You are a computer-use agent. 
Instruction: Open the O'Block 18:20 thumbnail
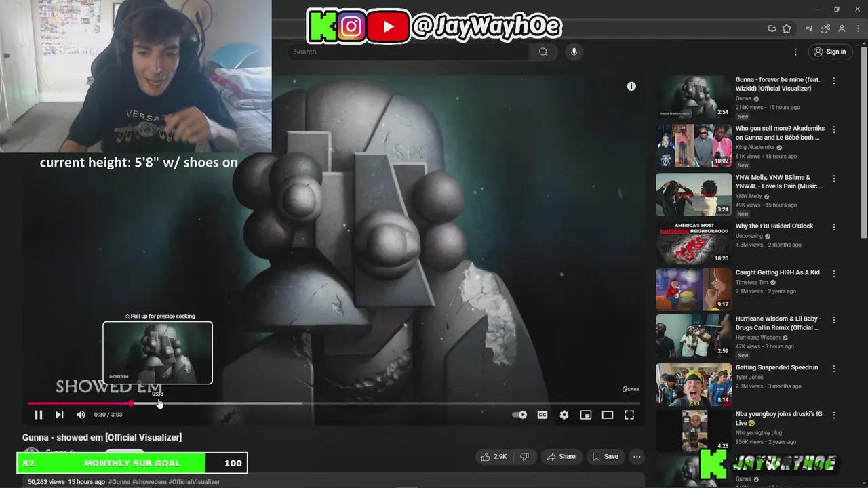694,243
